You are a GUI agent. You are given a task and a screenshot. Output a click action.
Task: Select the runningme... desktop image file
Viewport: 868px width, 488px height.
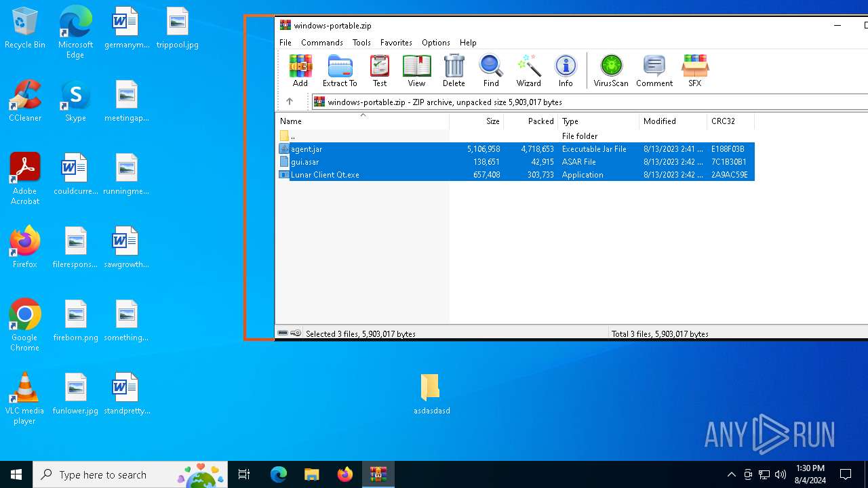pyautogui.click(x=127, y=174)
